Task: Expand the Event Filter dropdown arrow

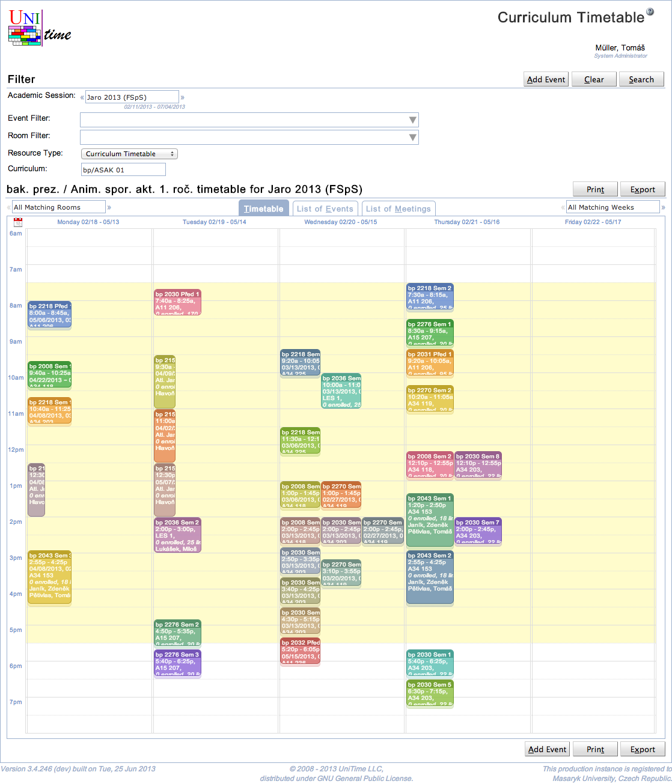Action: tap(412, 120)
